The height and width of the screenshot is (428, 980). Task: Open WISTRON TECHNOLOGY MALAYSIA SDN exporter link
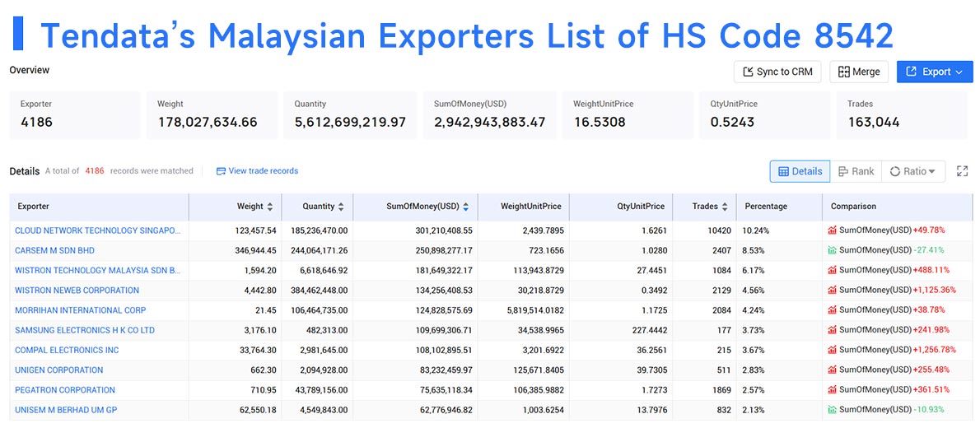pos(98,270)
